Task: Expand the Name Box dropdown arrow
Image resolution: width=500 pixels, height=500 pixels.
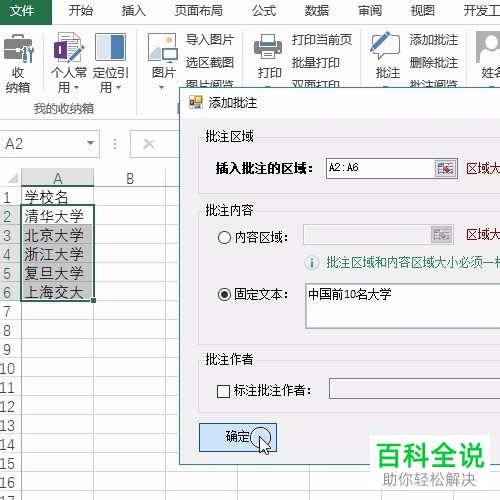Action: (x=90, y=143)
